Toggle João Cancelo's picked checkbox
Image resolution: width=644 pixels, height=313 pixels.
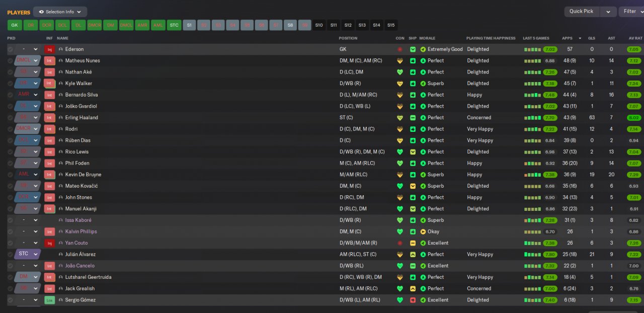pyautogui.click(x=10, y=266)
